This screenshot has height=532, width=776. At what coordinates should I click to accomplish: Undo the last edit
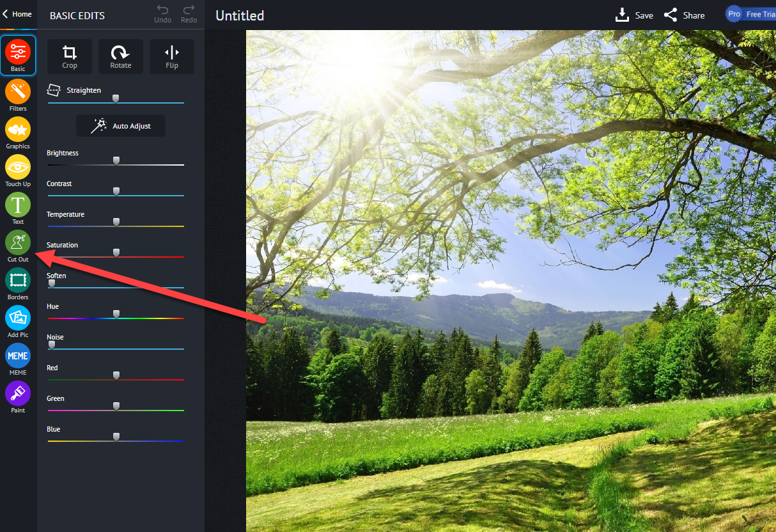pos(163,14)
